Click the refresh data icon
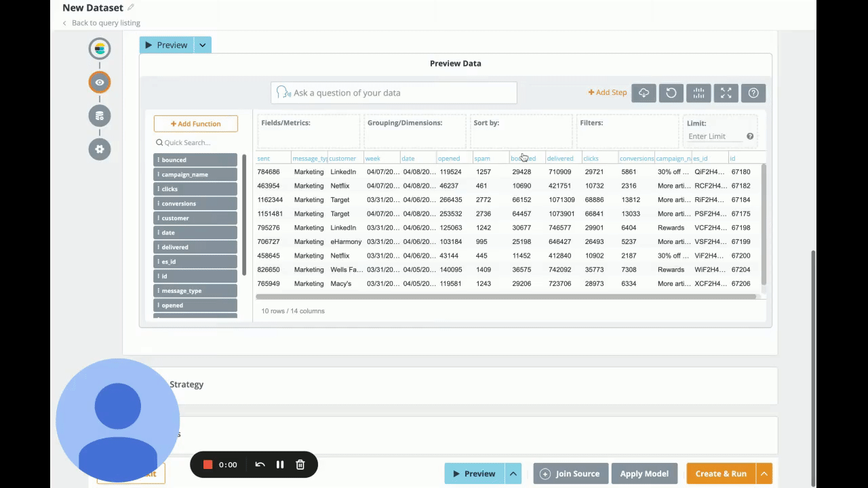 point(671,93)
